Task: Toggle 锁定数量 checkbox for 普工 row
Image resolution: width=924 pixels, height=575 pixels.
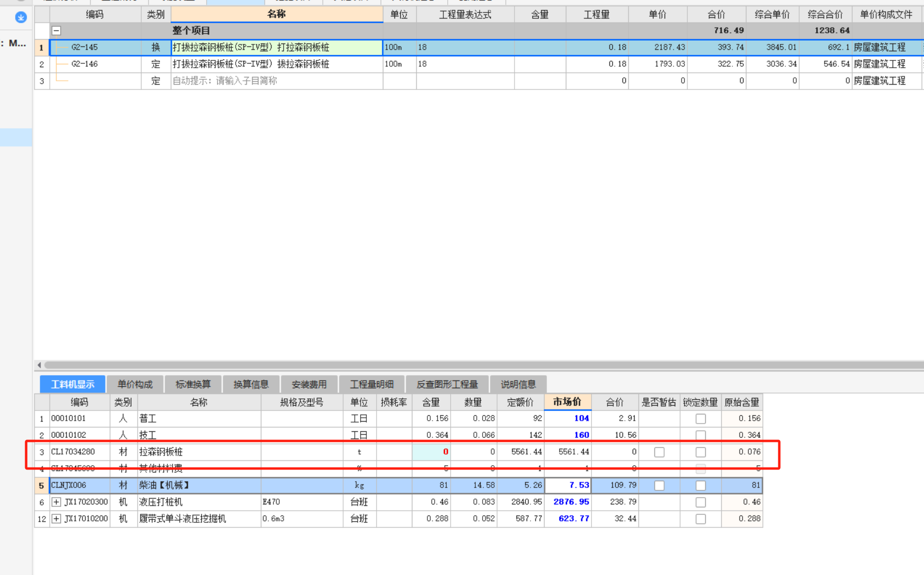Action: [700, 419]
